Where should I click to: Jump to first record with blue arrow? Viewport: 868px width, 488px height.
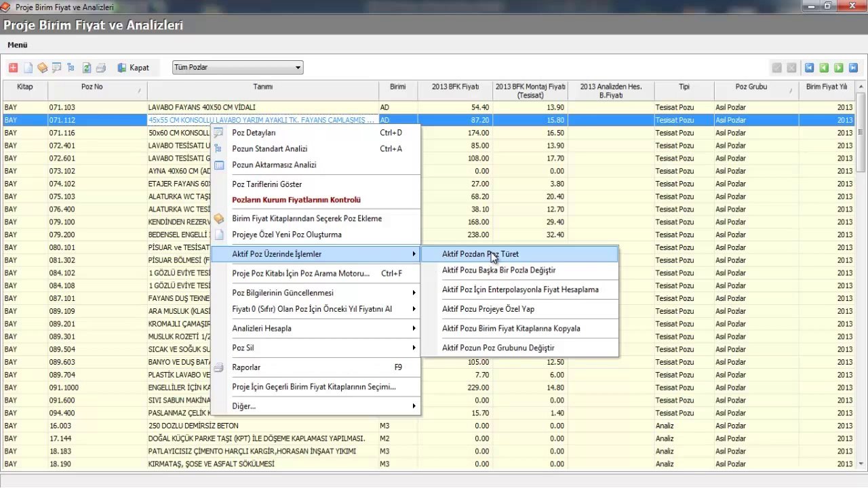(809, 68)
